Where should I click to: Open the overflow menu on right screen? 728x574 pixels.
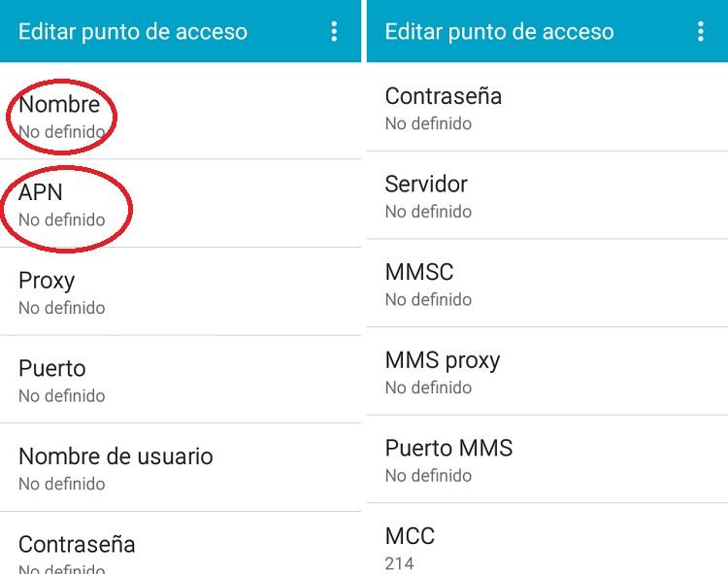click(x=700, y=32)
